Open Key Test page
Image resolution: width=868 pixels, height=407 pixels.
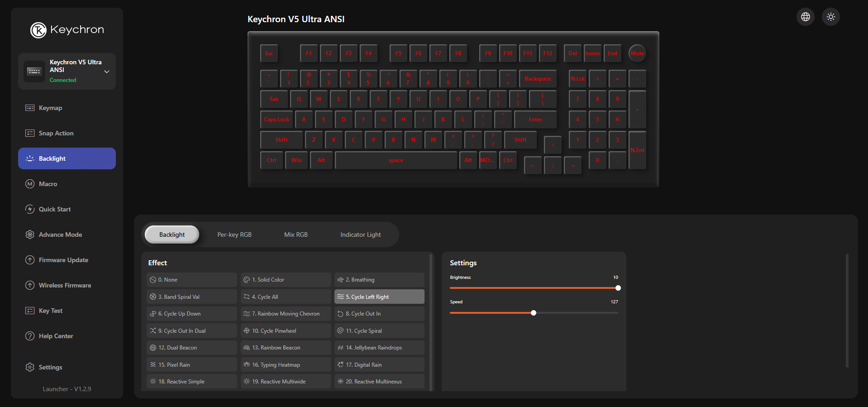pyautogui.click(x=67, y=311)
